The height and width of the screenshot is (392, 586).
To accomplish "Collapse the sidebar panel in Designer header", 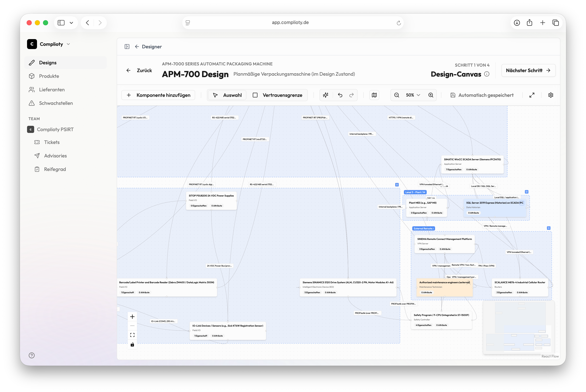I will (127, 47).
